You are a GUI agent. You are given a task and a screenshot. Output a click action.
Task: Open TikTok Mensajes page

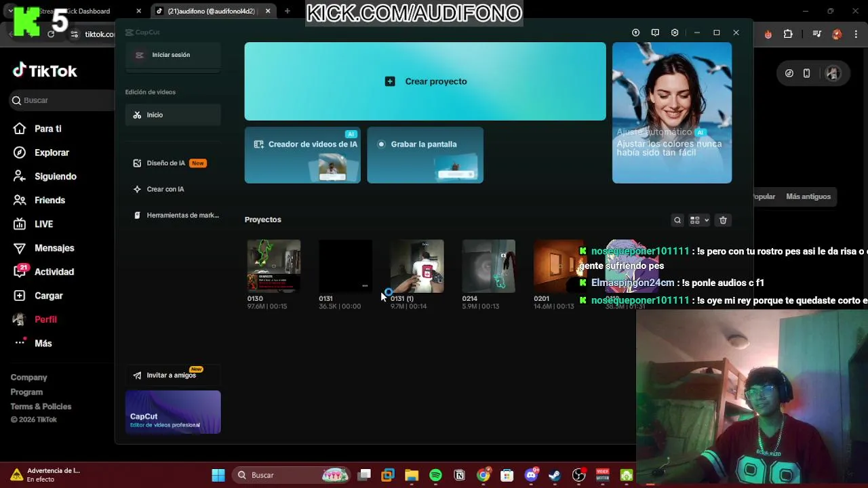point(54,248)
